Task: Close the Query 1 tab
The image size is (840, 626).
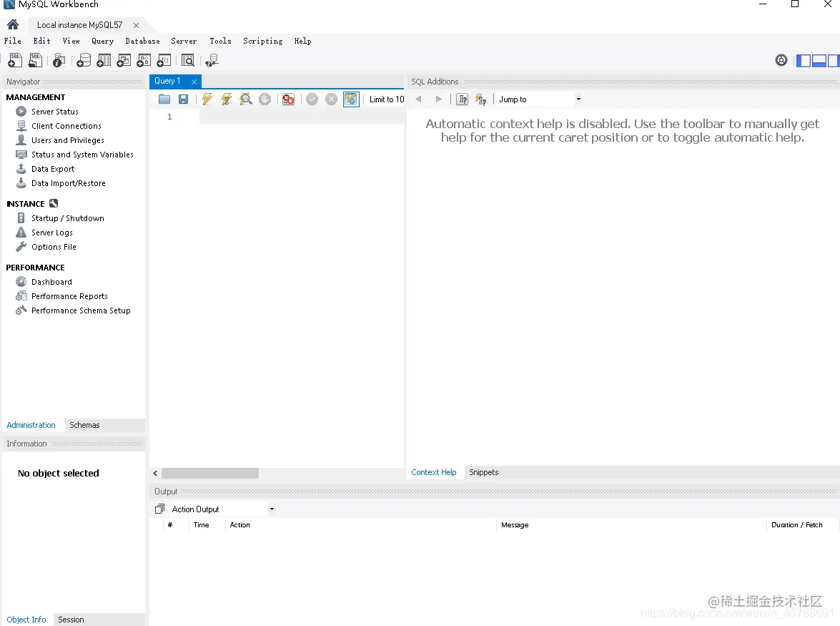Action: point(194,82)
